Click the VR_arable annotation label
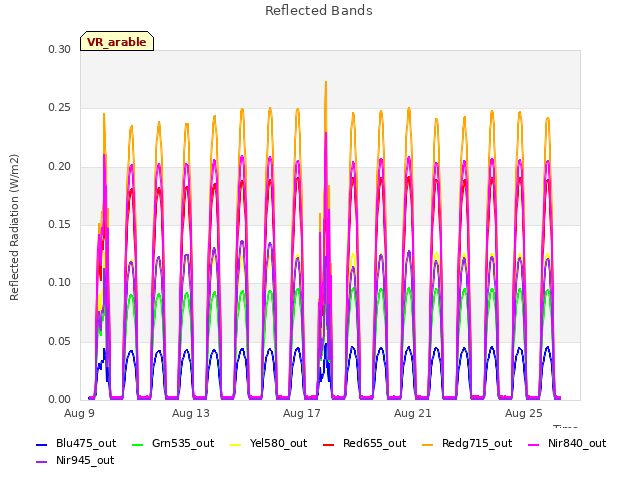This screenshot has height=480, width=640. pos(117,41)
